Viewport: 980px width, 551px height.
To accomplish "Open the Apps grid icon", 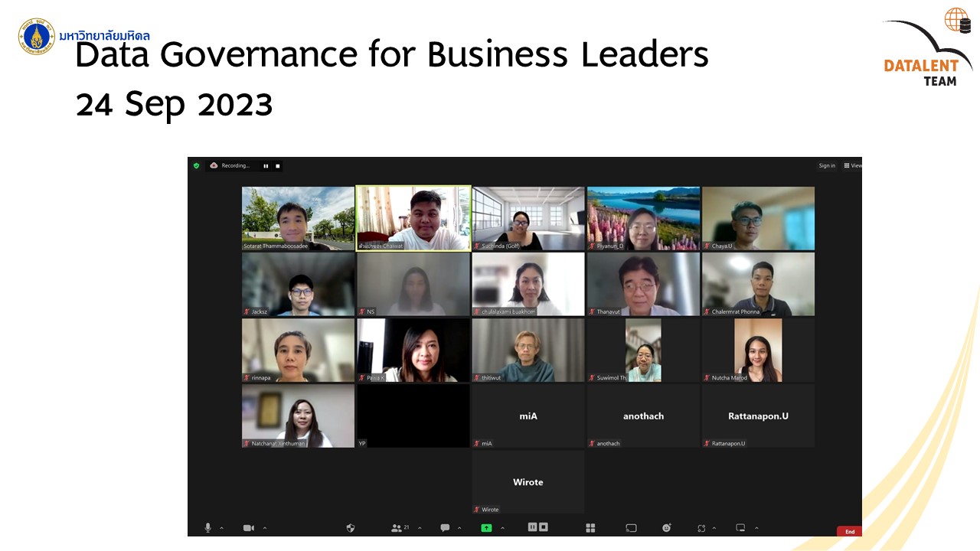I will (590, 528).
